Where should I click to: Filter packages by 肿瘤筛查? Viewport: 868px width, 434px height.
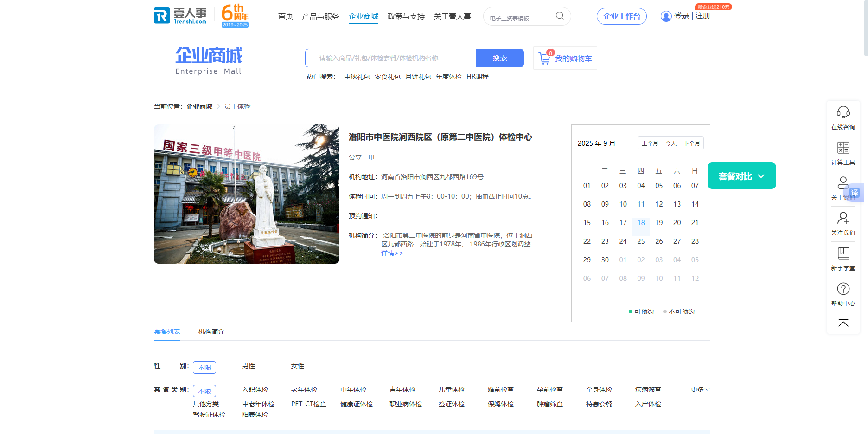coord(550,404)
